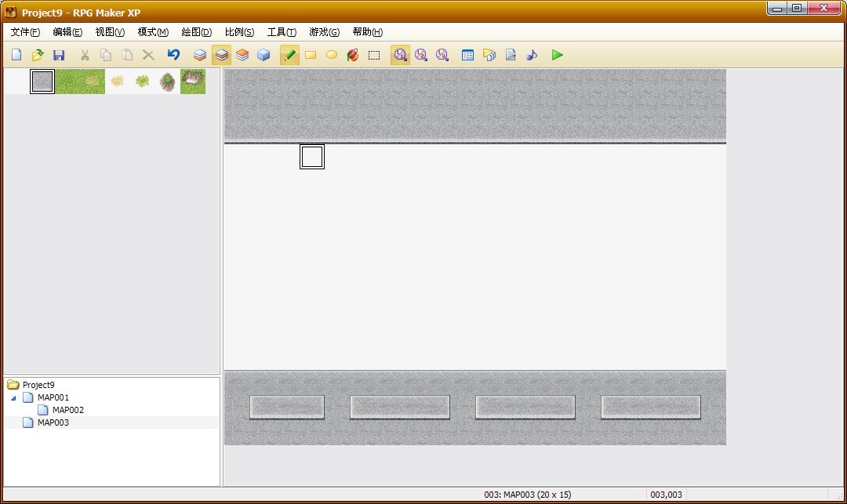The image size is (847, 504).
Task: Create a new project with the blank page icon
Action: (x=16, y=55)
